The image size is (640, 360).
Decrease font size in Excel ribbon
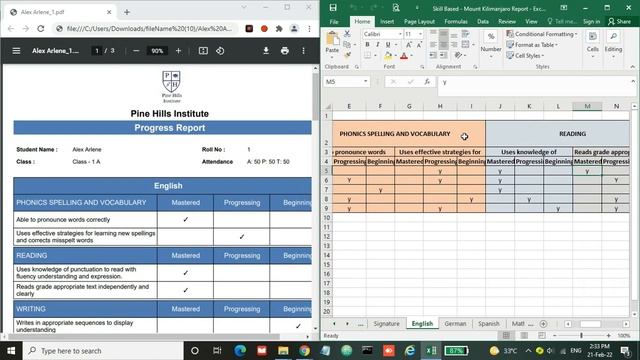(420, 44)
